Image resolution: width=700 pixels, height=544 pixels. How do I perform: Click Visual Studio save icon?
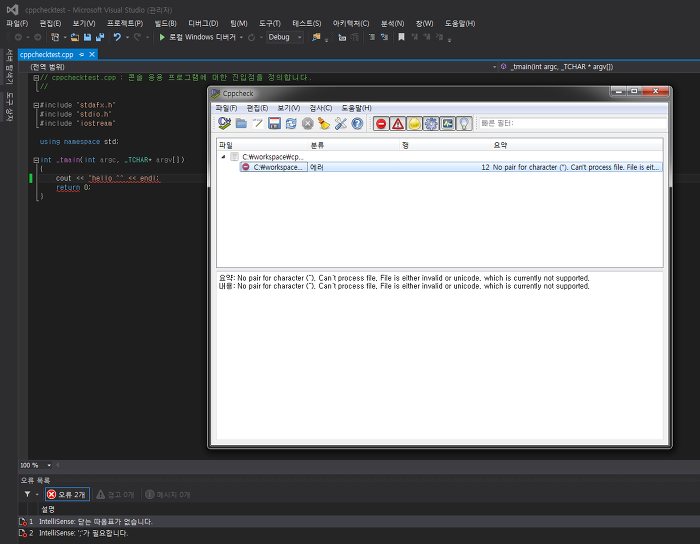tap(88, 37)
